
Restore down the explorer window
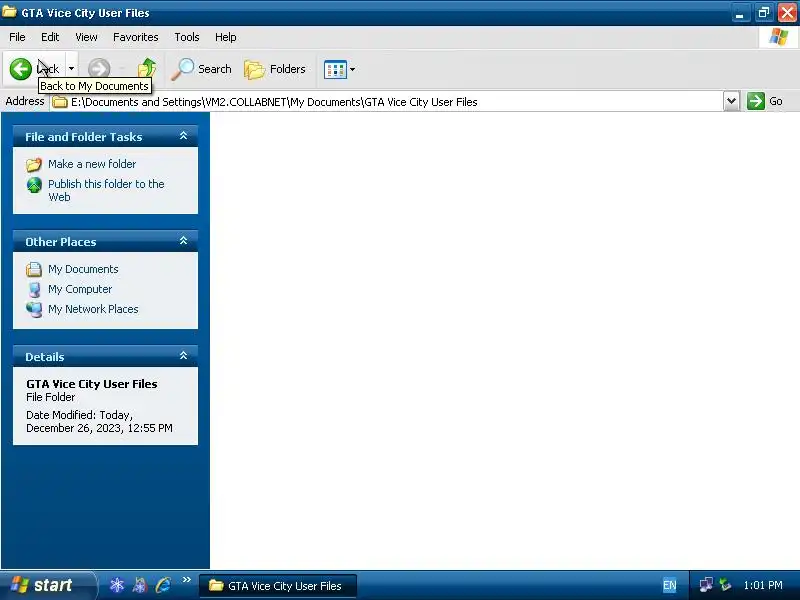pyautogui.click(x=764, y=13)
